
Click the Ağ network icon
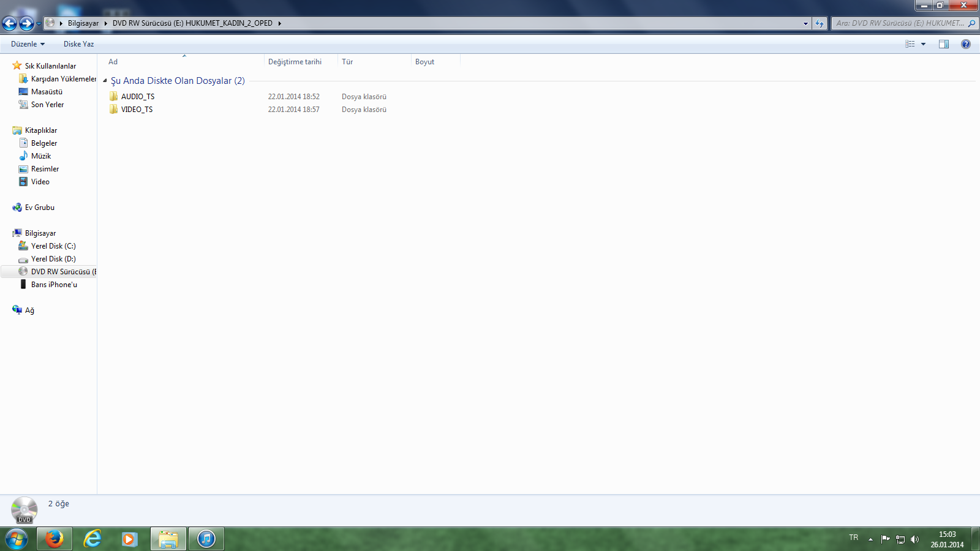(17, 310)
